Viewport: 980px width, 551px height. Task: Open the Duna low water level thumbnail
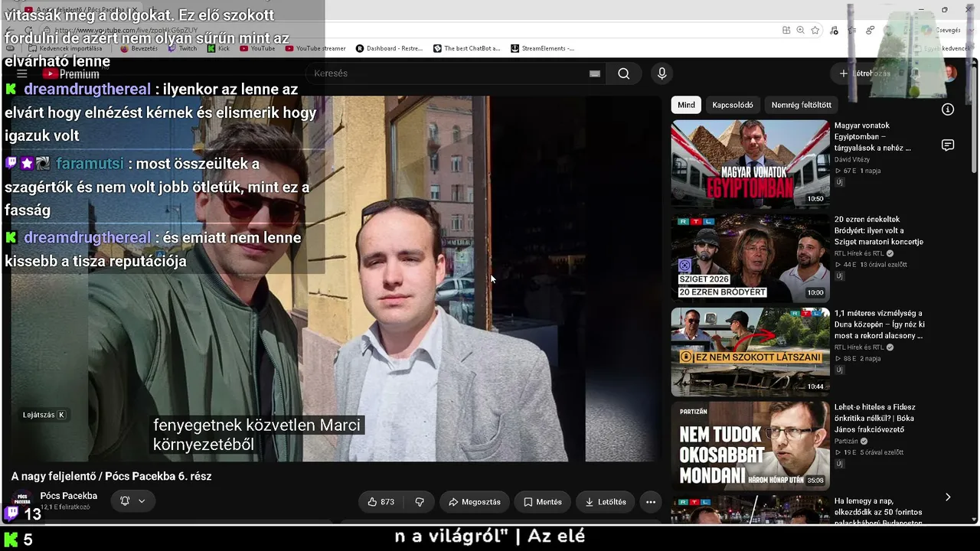click(750, 351)
